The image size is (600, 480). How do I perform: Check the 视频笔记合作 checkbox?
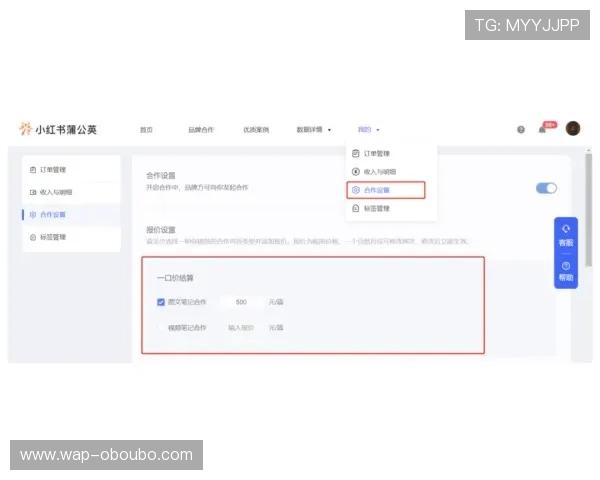point(161,328)
